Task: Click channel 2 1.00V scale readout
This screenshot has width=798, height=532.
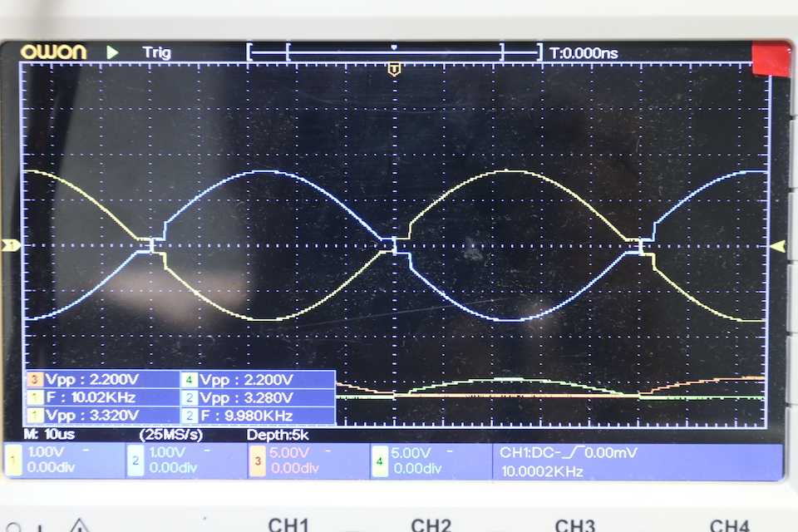Action: [167, 452]
